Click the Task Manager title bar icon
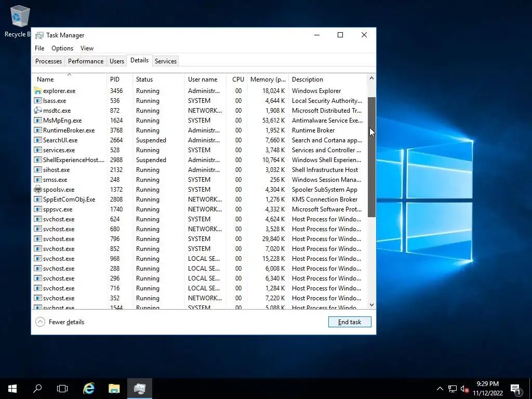Viewport: 532px width, 399px height. [39, 35]
